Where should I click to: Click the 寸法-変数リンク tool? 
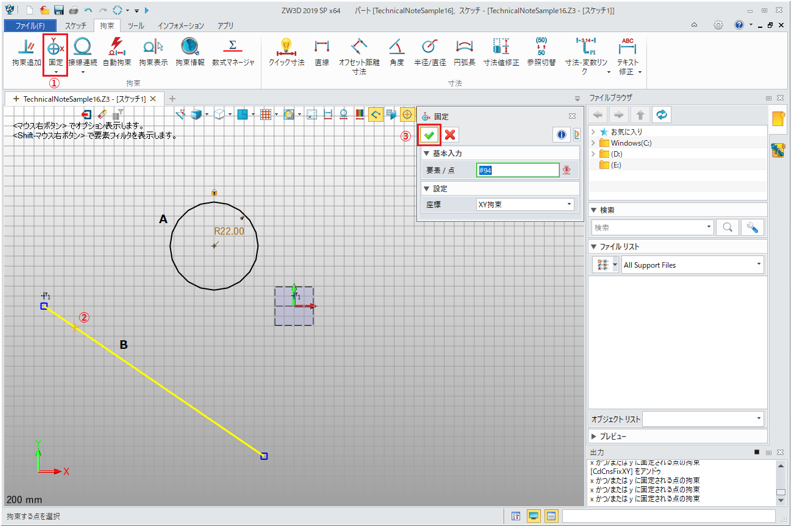click(x=586, y=56)
